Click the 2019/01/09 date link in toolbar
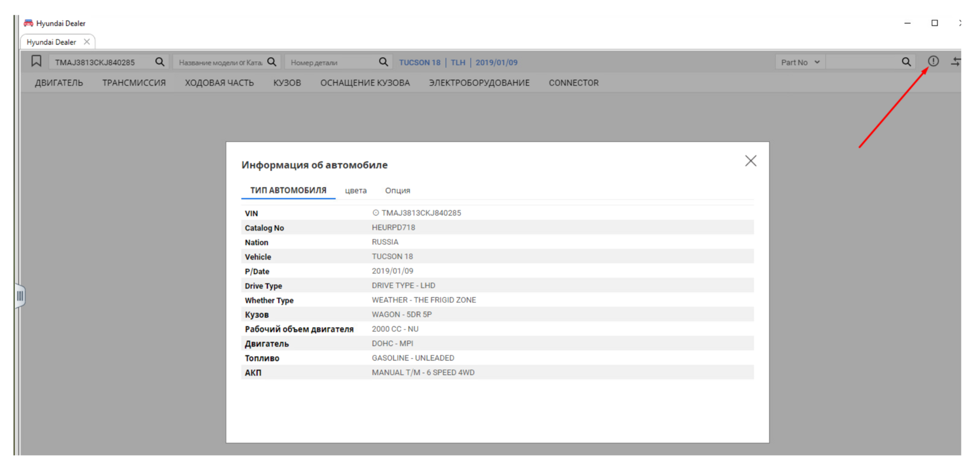The height and width of the screenshot is (476, 980). 496,62
